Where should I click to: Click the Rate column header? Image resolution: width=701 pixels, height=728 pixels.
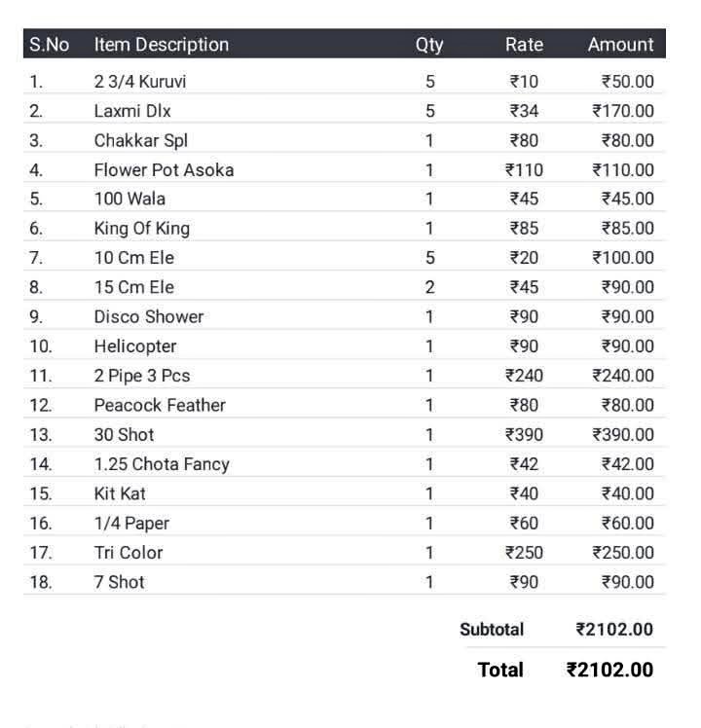point(524,45)
